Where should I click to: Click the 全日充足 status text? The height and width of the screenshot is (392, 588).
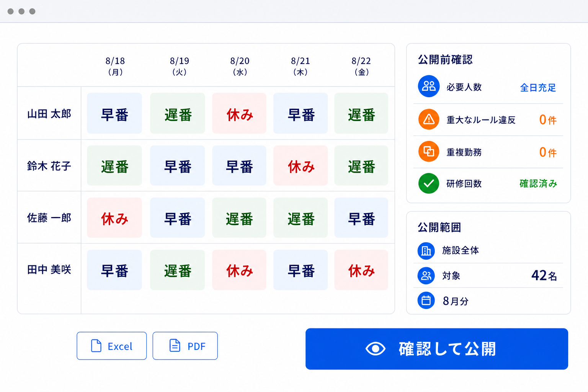(538, 88)
